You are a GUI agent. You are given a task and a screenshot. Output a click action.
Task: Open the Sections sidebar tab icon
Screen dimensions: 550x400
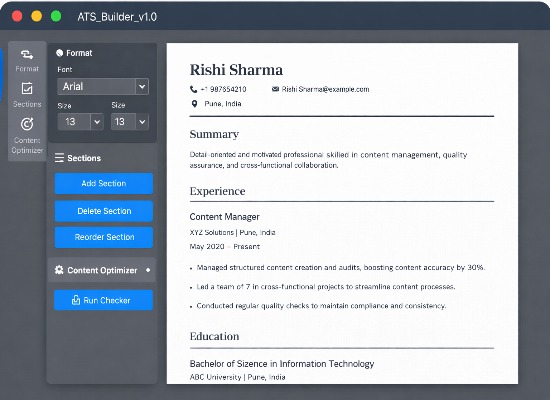(27, 88)
